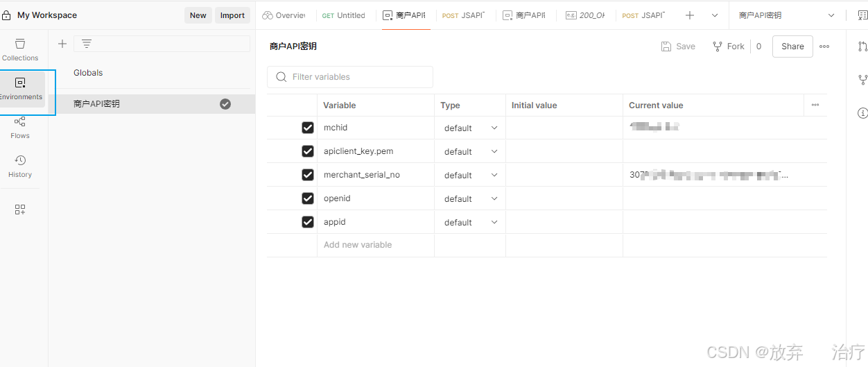The width and height of the screenshot is (868, 367).
Task: Click the 商户API密钥 page title
Action: pyautogui.click(x=293, y=46)
